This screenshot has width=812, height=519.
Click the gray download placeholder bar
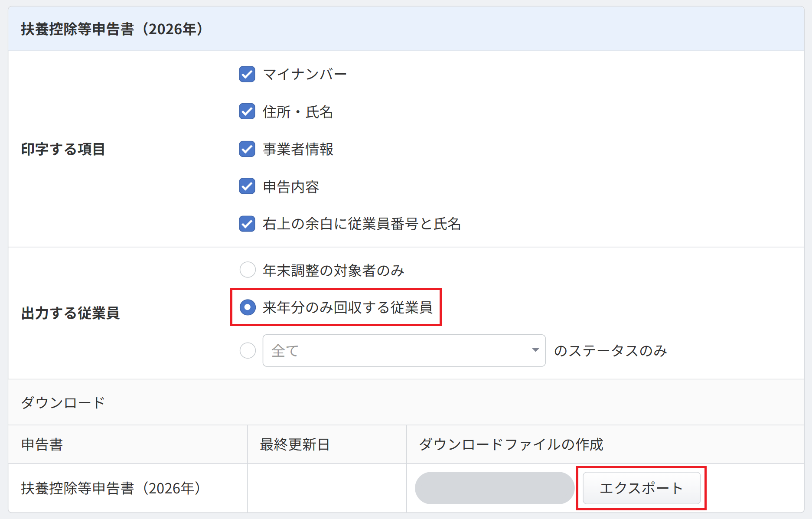tap(494, 488)
